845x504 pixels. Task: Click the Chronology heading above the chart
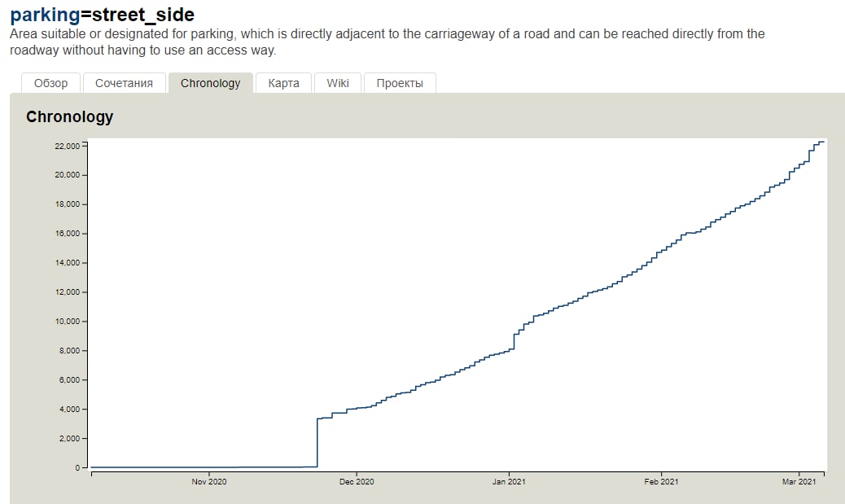point(69,116)
